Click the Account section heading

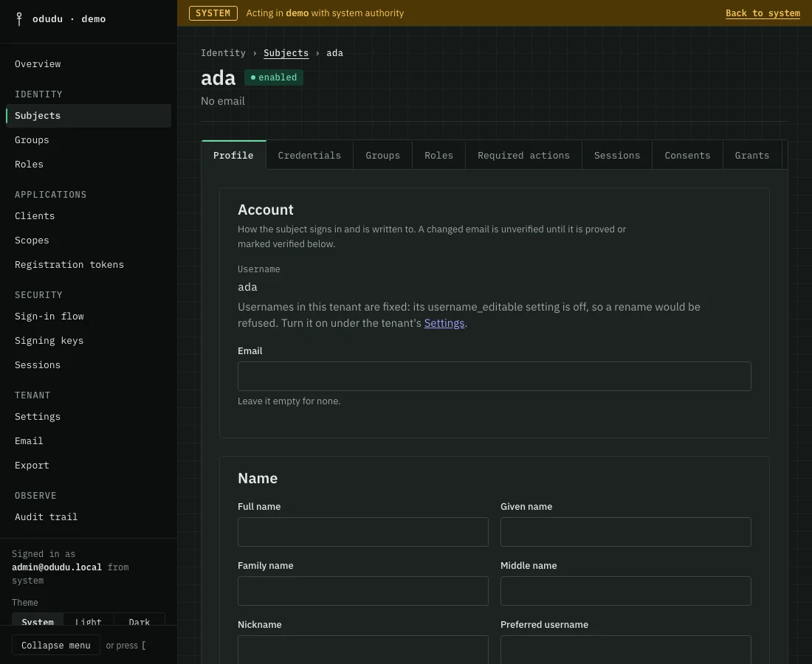point(266,210)
